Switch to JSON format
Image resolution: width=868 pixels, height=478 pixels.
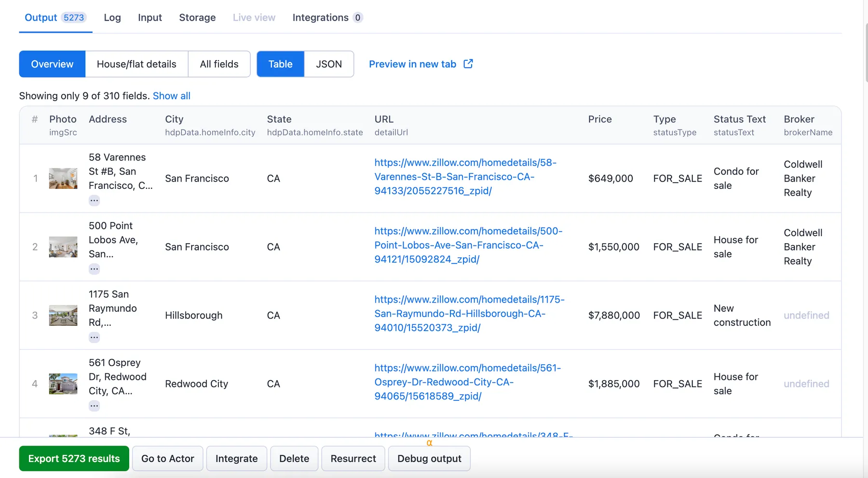(329, 64)
